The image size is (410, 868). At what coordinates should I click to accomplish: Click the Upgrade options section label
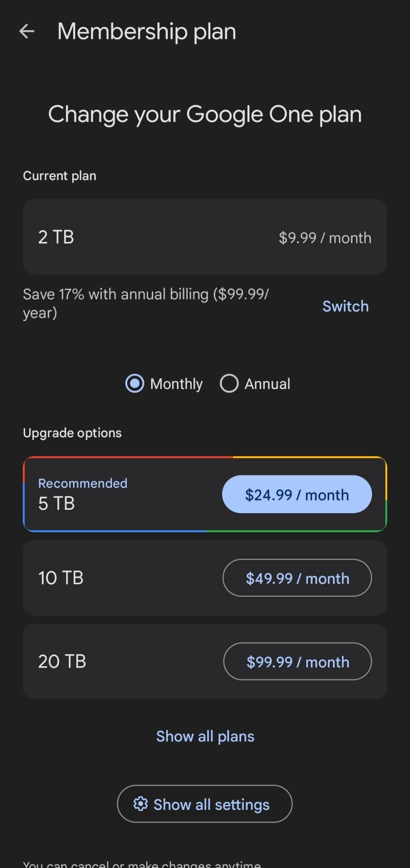click(72, 433)
